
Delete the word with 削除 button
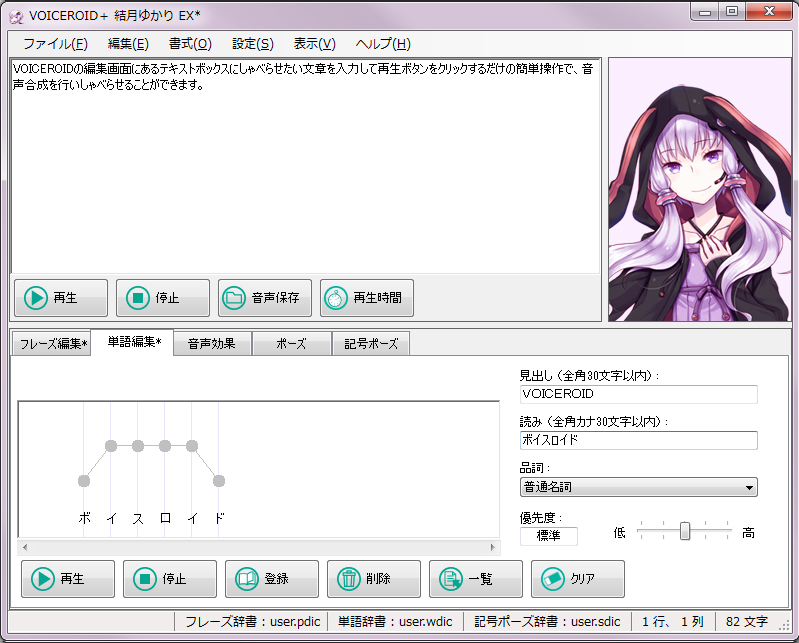[374, 579]
